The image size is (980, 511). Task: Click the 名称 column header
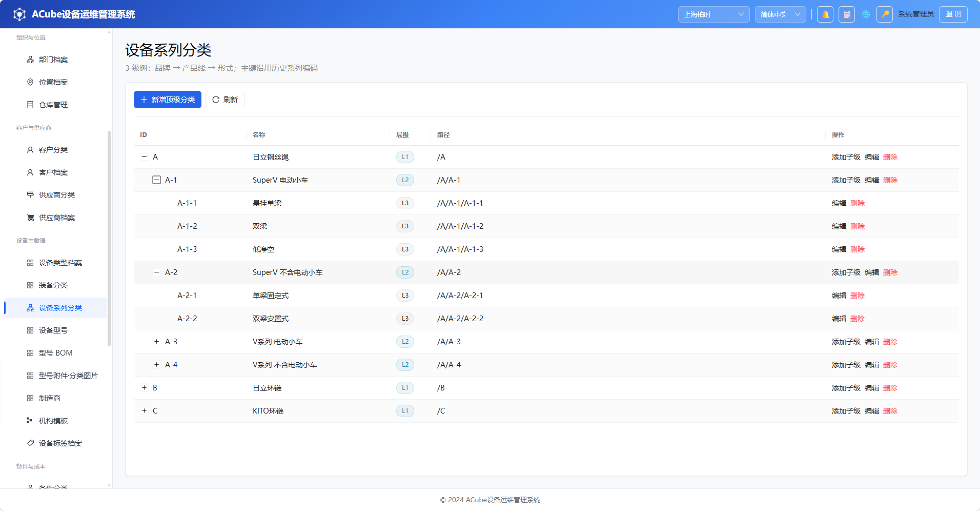(259, 135)
